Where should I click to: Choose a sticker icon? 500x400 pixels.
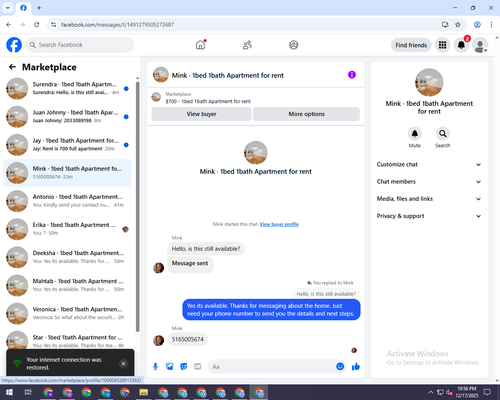click(x=184, y=367)
